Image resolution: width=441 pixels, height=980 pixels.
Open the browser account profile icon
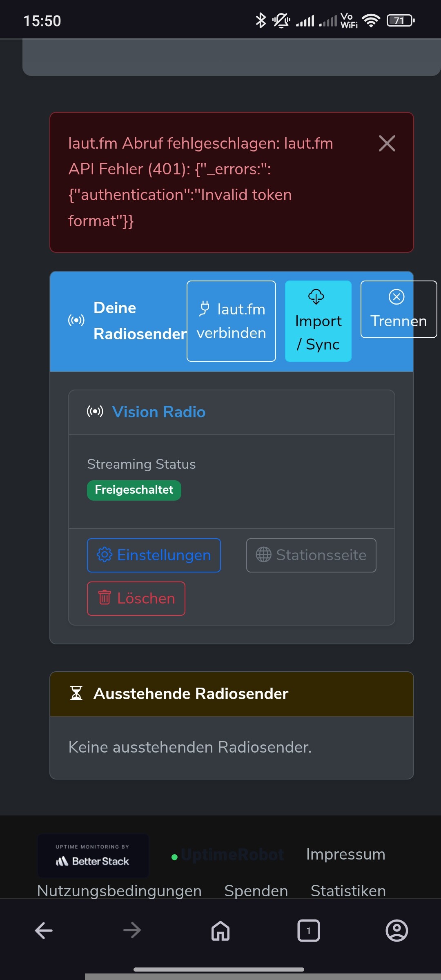[397, 931]
